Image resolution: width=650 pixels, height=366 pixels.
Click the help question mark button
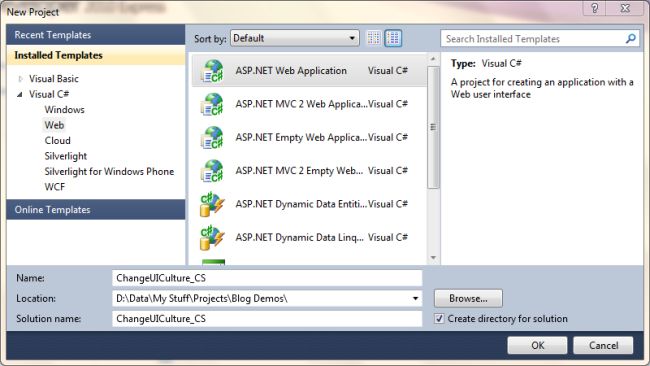pyautogui.click(x=594, y=8)
